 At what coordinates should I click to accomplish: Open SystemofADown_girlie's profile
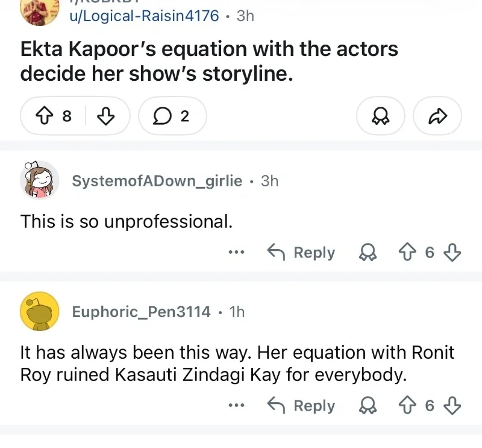pyautogui.click(x=157, y=181)
